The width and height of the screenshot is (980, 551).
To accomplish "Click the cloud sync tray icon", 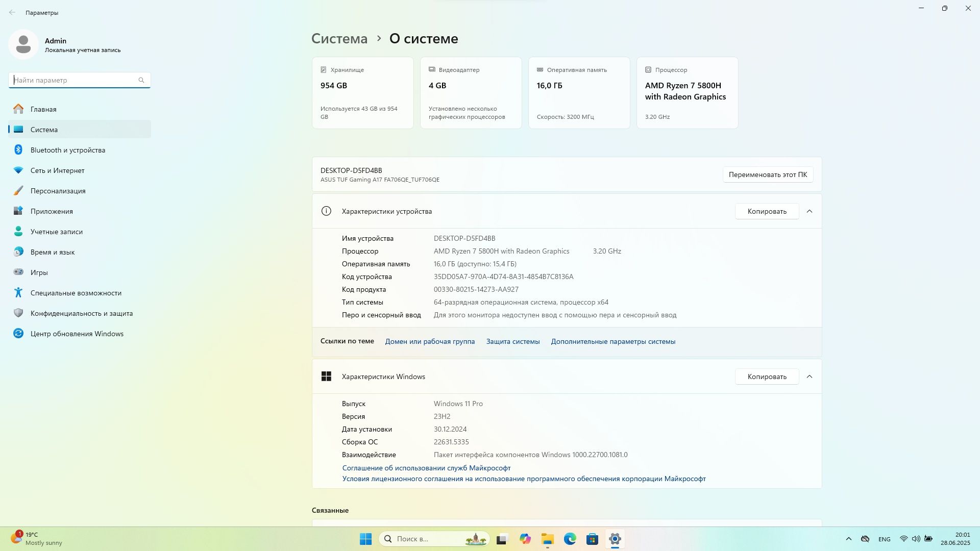I will pyautogui.click(x=865, y=539).
